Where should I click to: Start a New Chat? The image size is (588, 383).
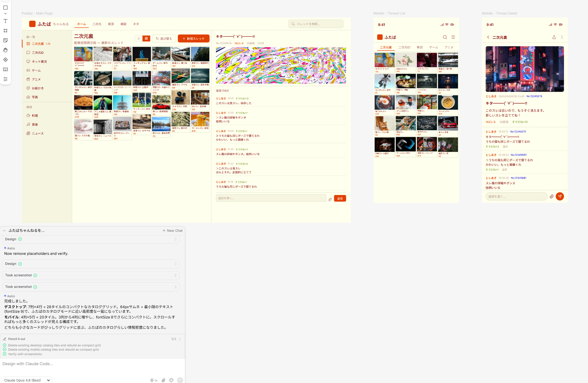[173, 231]
